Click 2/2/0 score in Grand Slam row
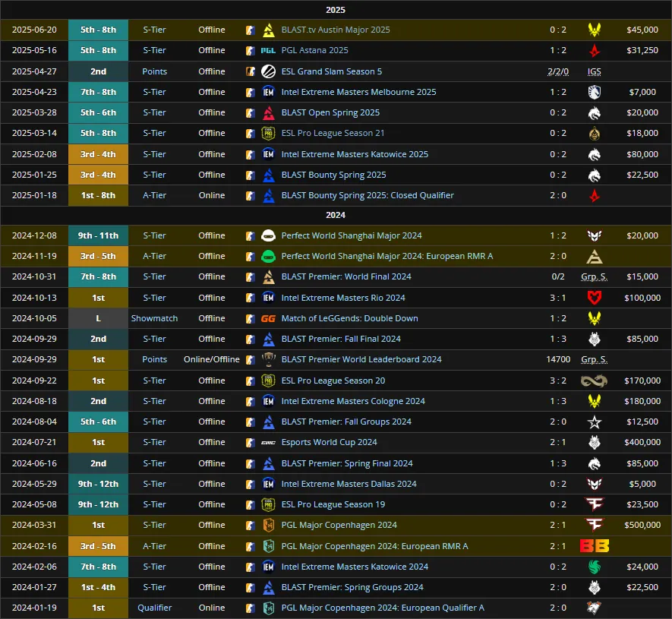The width and height of the screenshot is (672, 619). point(558,71)
